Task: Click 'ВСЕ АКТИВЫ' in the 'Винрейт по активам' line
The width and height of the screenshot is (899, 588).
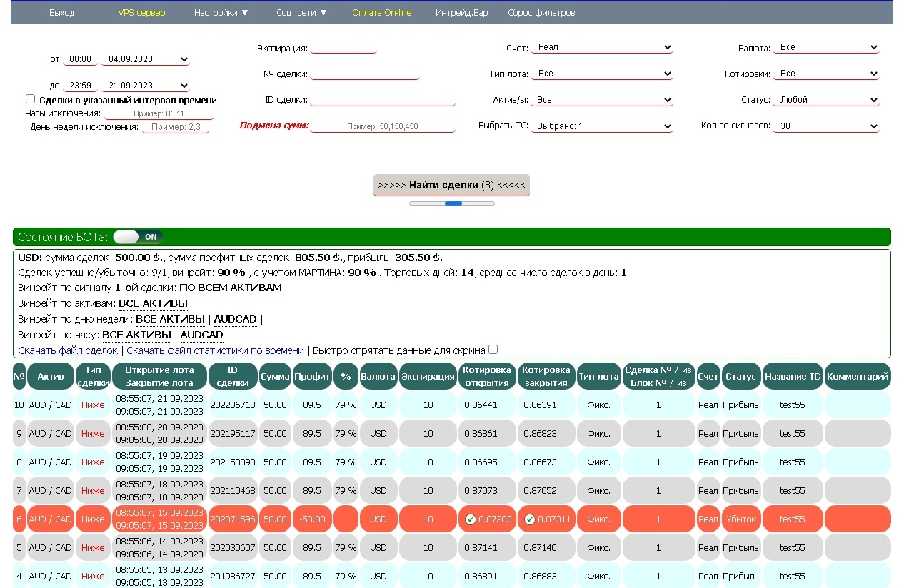Action: 153,304
